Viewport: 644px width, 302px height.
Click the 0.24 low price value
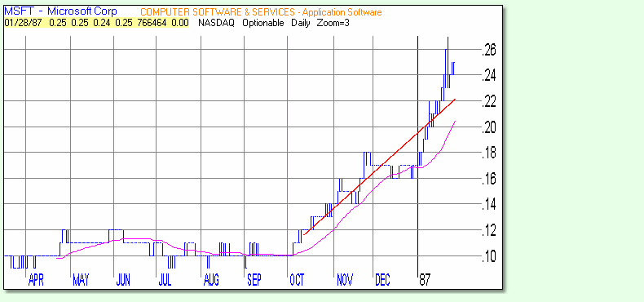tap(101, 23)
